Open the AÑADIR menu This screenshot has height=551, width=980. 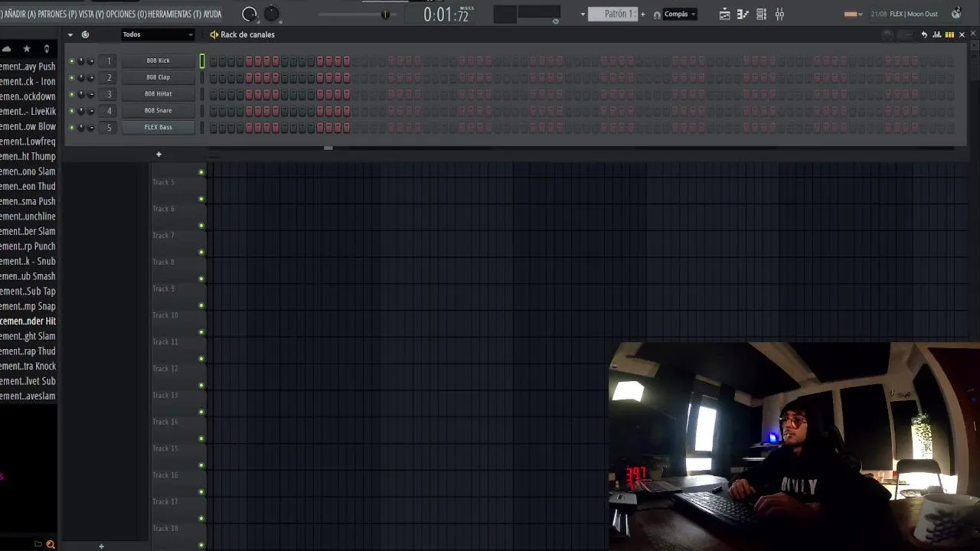[x=19, y=14]
